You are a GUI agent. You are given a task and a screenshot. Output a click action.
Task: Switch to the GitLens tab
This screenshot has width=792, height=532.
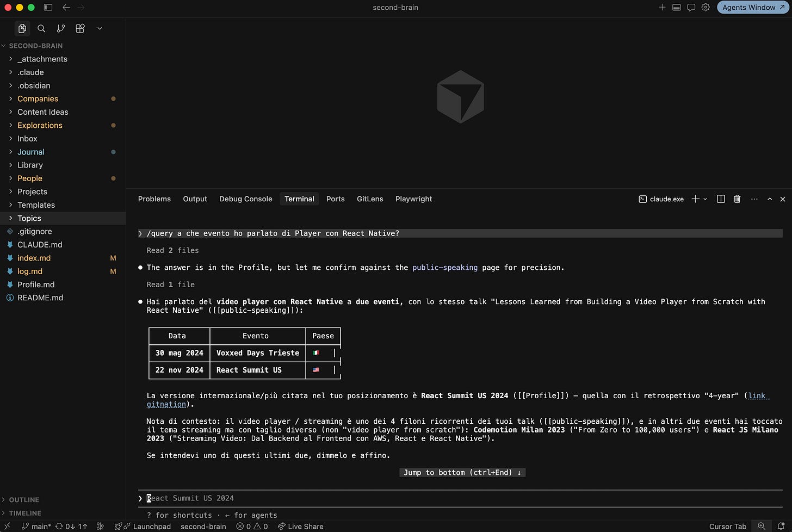pos(370,199)
